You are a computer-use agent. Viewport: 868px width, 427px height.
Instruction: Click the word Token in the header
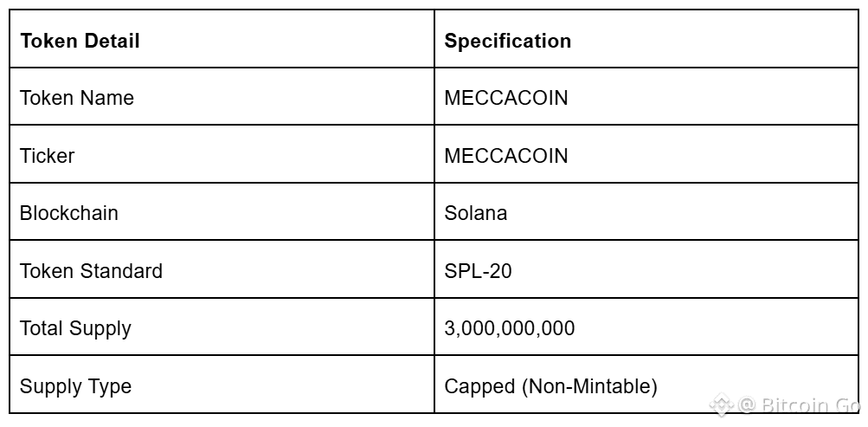pyautogui.click(x=45, y=41)
